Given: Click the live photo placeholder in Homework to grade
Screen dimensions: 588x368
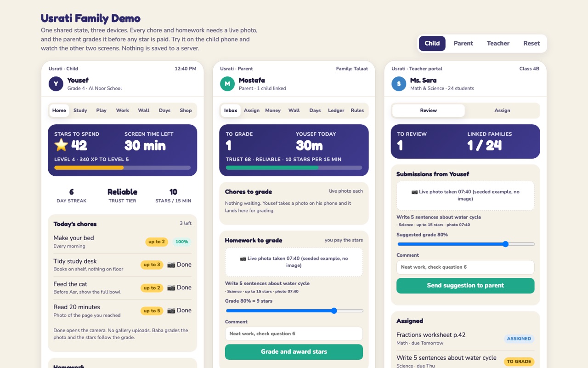Looking at the screenshot, I should (x=294, y=262).
